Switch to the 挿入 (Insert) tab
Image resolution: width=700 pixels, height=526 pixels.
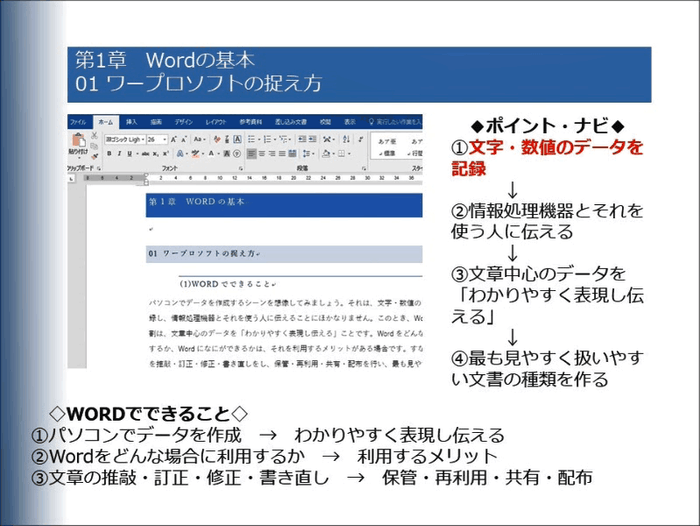131,122
